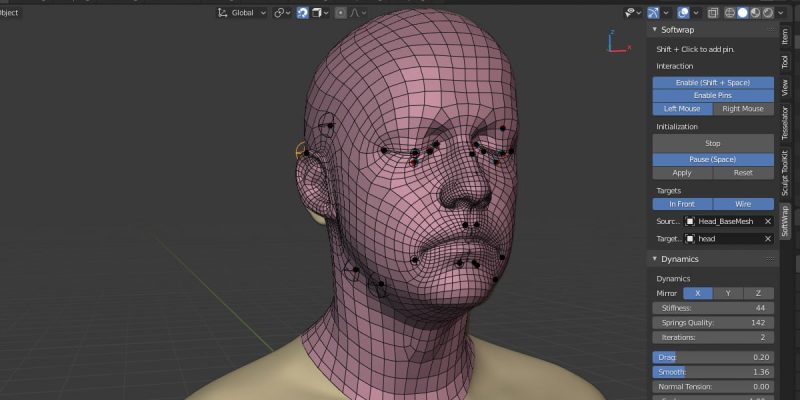Clear the Head_BaseMesh source object
Viewport: 800px width, 400px height.
[x=767, y=221]
